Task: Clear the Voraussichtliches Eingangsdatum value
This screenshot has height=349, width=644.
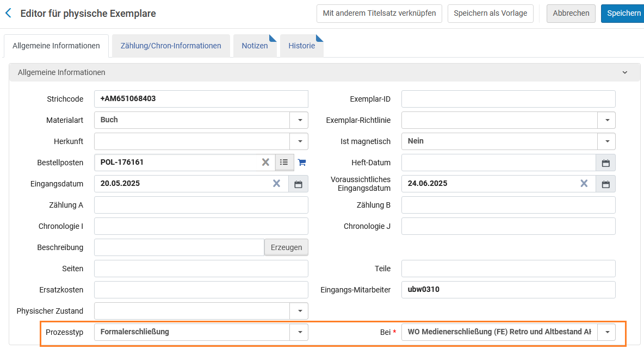Action: tap(584, 184)
